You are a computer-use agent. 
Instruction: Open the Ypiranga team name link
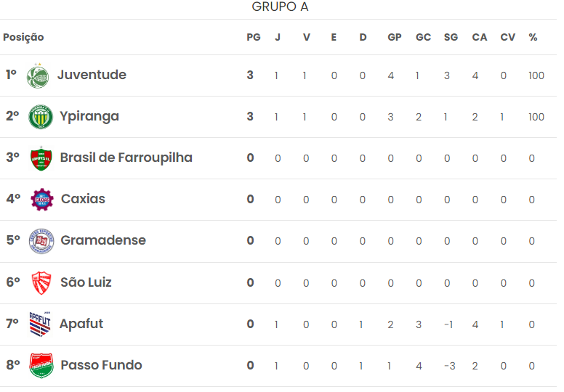89,116
